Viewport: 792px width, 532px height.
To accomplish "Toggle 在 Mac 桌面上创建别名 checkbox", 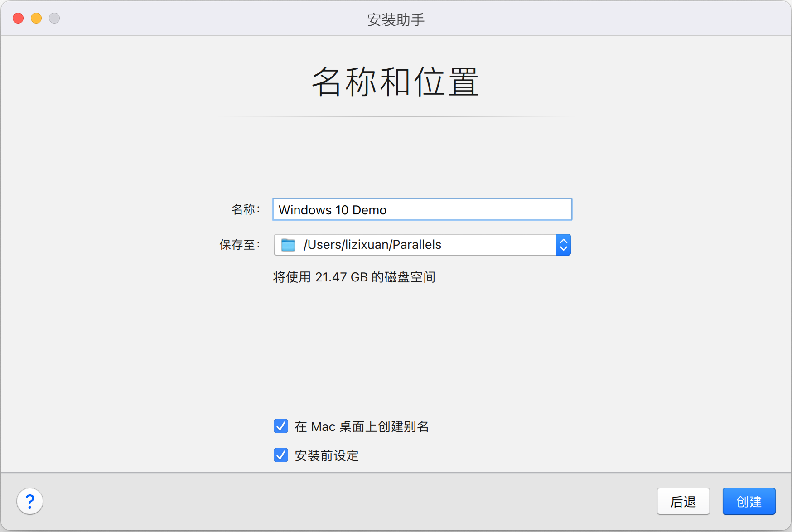I will (281, 426).
